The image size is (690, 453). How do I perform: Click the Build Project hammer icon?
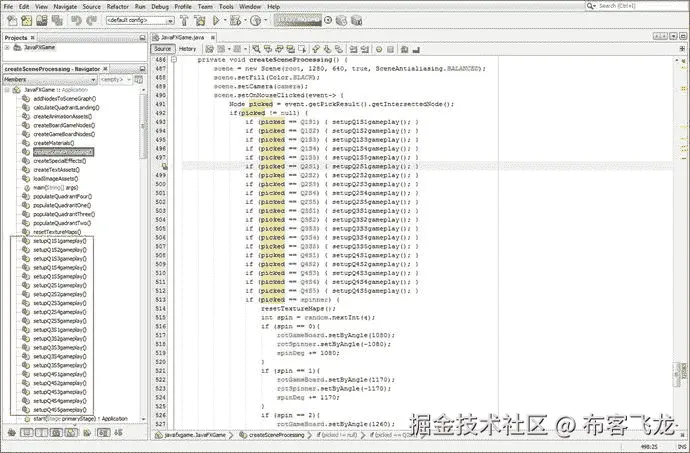point(184,20)
